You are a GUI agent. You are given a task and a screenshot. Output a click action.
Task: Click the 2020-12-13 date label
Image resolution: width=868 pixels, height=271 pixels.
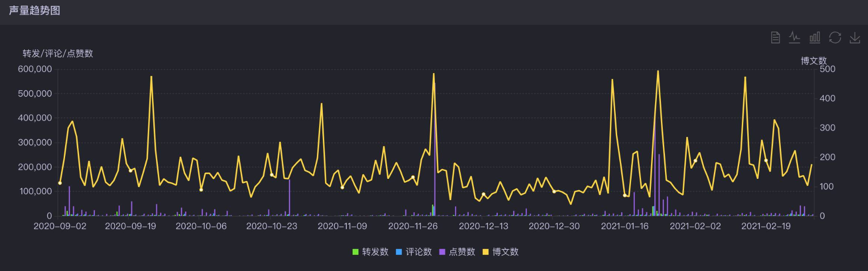[484, 226]
